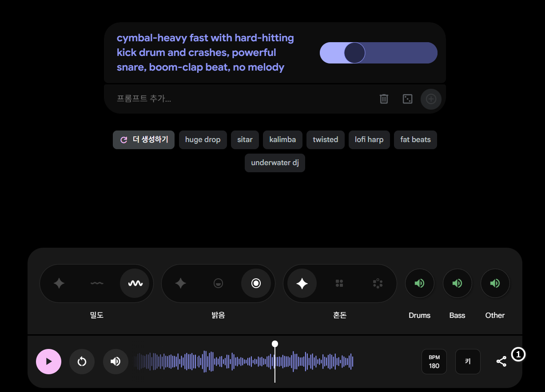545x392 pixels.
Task: Click the trash icon to delete prompt
Action: pyautogui.click(x=384, y=99)
